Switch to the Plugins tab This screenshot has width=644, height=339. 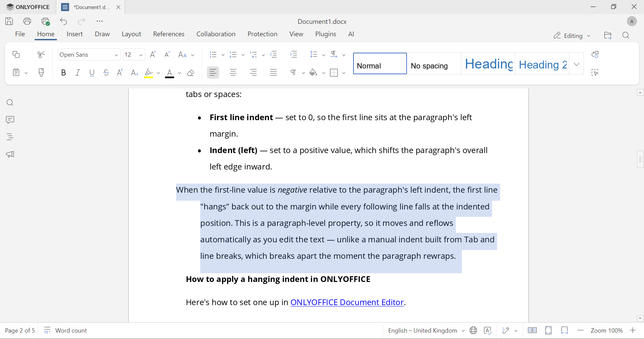pos(326,34)
